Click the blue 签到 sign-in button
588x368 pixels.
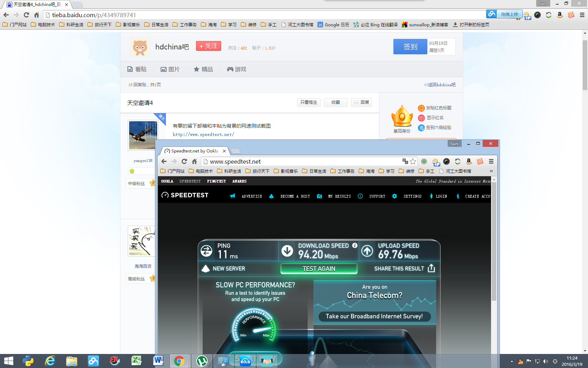(410, 47)
